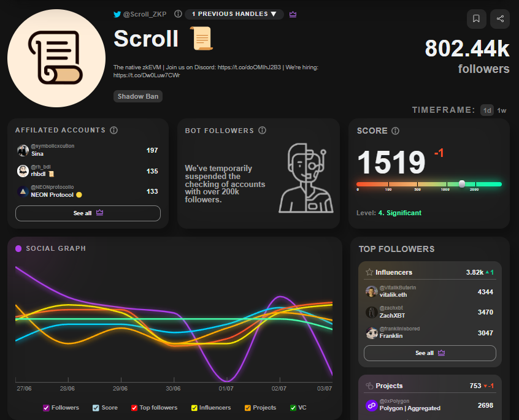The image size is (519, 420).
Task: Click the crown icon in Influencers See all button
Action: (441, 353)
